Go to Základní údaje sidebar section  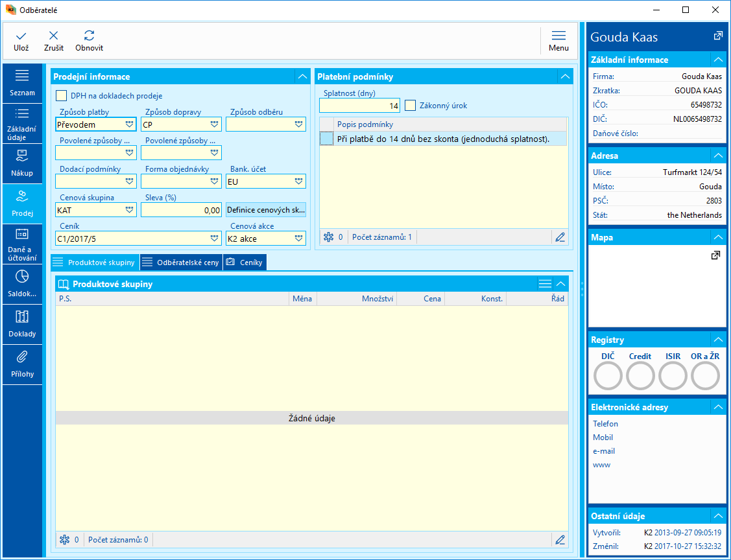(22, 124)
